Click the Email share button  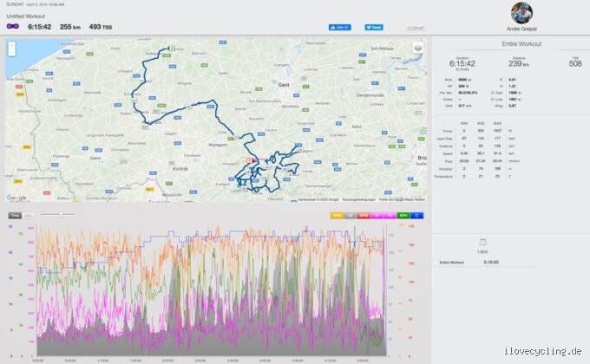(416, 28)
